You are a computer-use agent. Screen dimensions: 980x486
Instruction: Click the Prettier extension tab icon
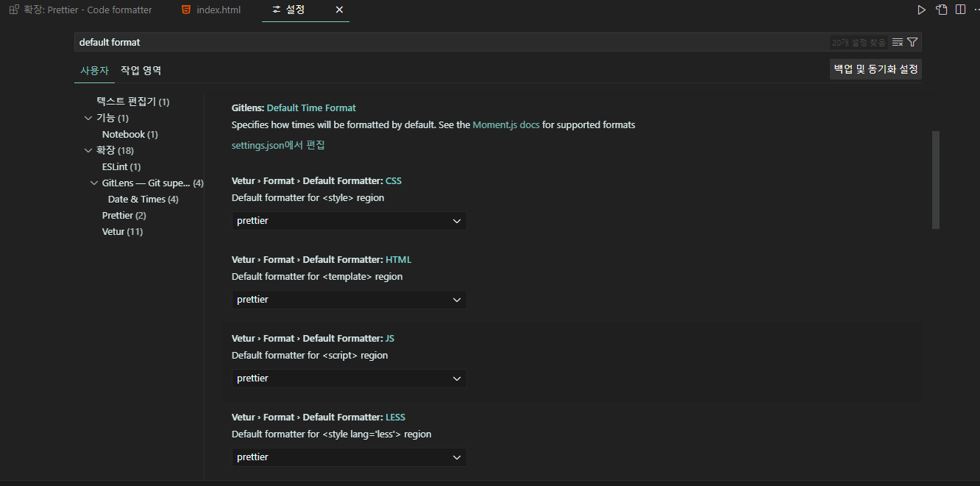click(x=14, y=10)
